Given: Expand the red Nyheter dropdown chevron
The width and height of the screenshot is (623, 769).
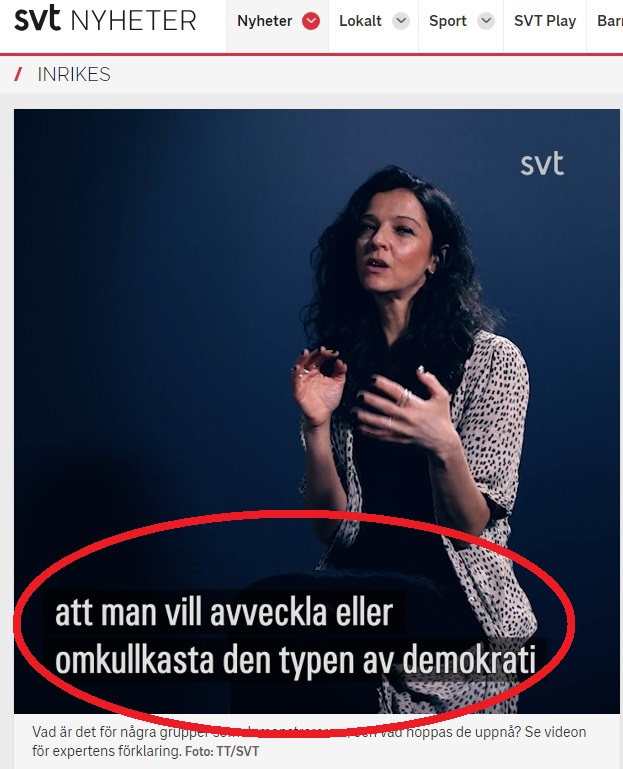Looking at the screenshot, I should (311, 21).
